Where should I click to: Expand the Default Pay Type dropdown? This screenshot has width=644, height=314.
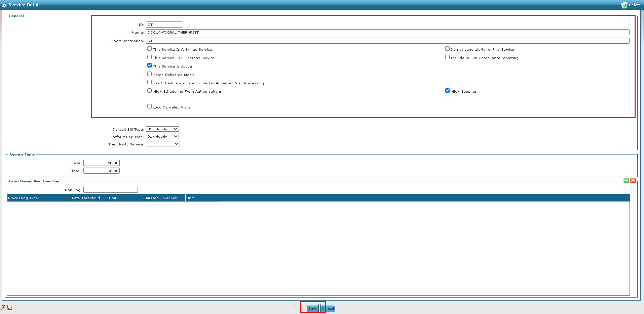(x=162, y=137)
